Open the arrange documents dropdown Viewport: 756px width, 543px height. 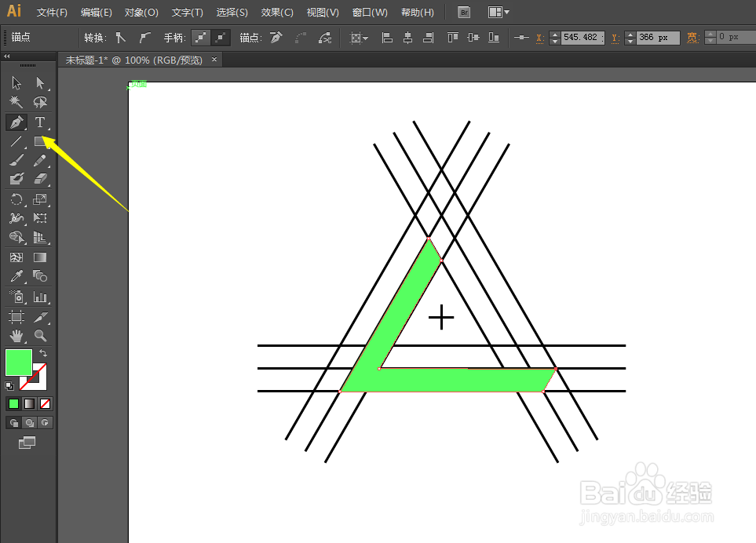tap(499, 13)
